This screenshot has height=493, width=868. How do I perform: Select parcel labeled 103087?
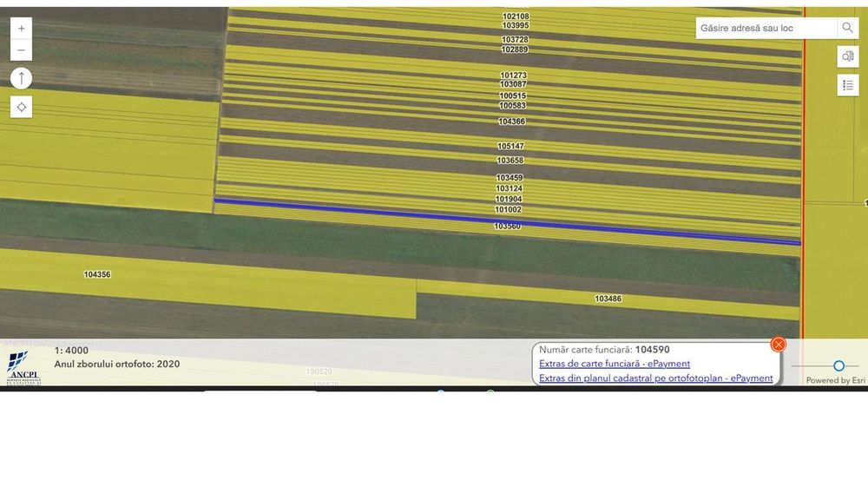point(513,84)
